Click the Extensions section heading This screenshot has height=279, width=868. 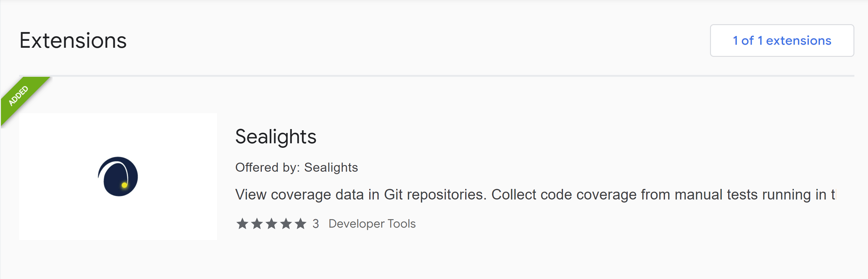coord(73,41)
